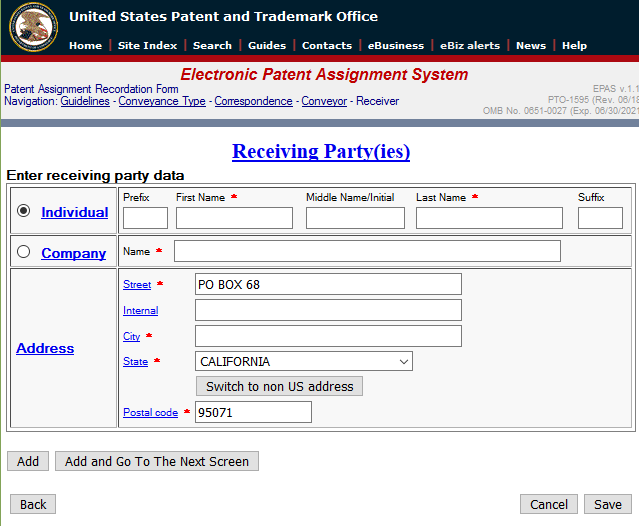Click 'United States Patent and Trademark Office' header
The height and width of the screenshot is (526, 639).
(x=223, y=17)
